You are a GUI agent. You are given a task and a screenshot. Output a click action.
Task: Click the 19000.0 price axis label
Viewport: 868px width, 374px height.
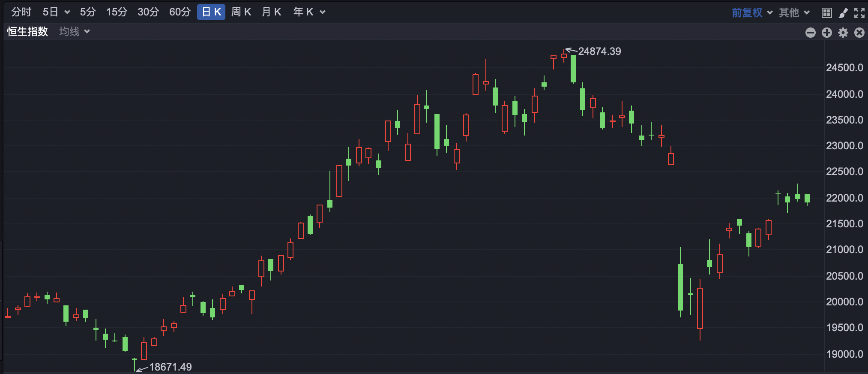point(844,354)
